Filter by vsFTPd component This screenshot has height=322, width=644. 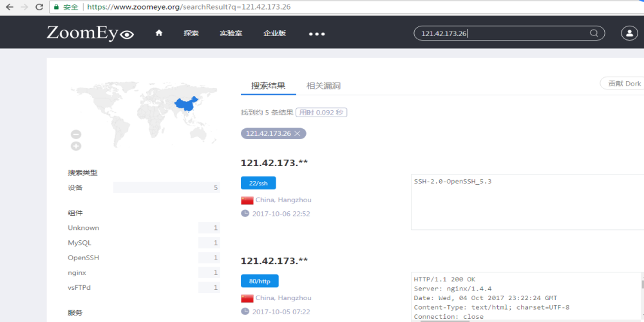[79, 287]
